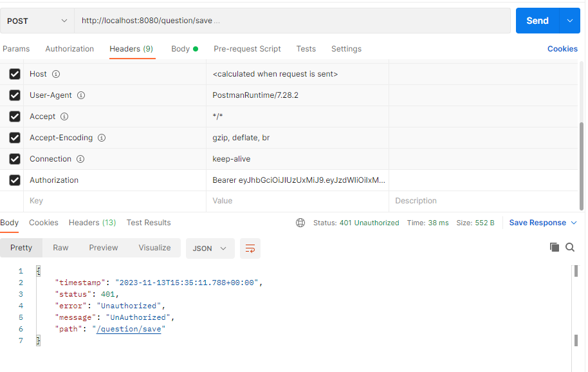Open the search in response body
Image resolution: width=588 pixels, height=372 pixels.
click(570, 246)
